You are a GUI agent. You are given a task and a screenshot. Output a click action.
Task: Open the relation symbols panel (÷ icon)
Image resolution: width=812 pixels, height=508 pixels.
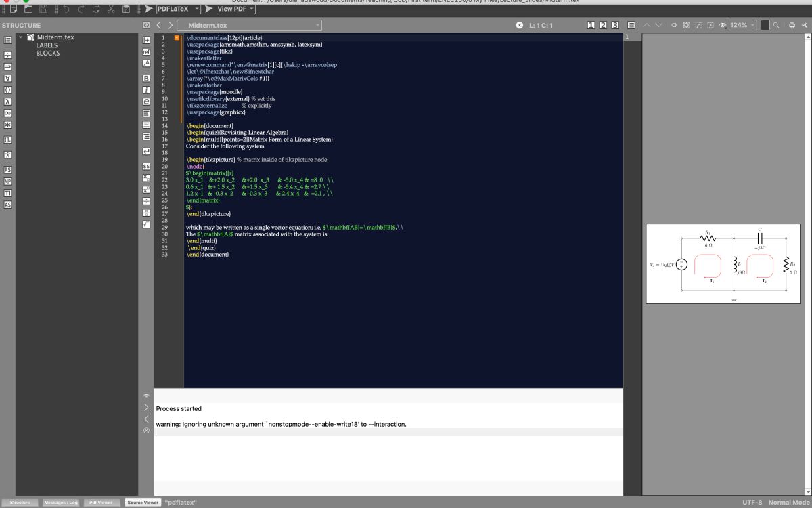(7, 54)
